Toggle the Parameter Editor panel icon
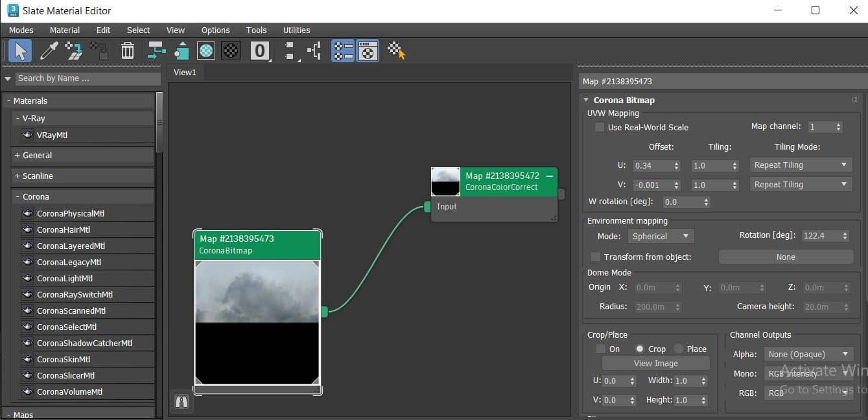 tap(368, 51)
